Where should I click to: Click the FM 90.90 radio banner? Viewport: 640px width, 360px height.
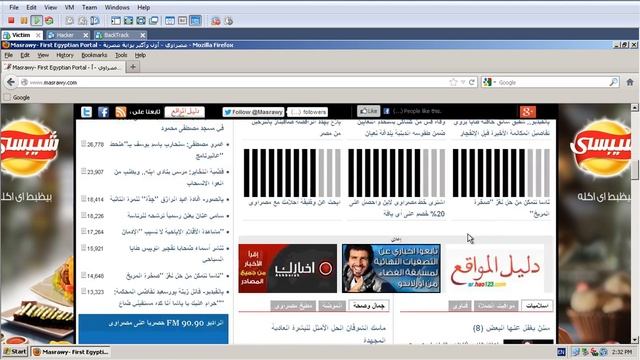[x=153, y=329]
